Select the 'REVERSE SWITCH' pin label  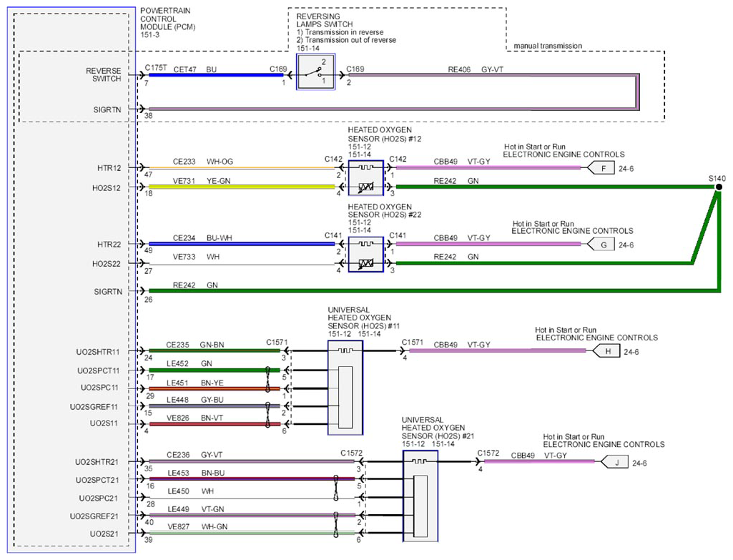coord(103,74)
